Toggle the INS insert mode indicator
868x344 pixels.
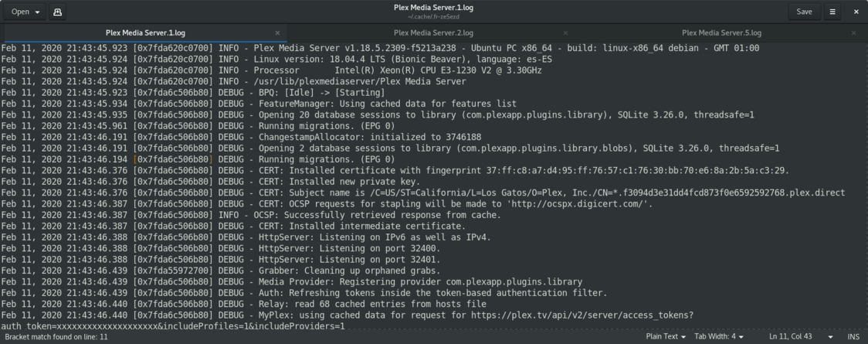click(853, 337)
